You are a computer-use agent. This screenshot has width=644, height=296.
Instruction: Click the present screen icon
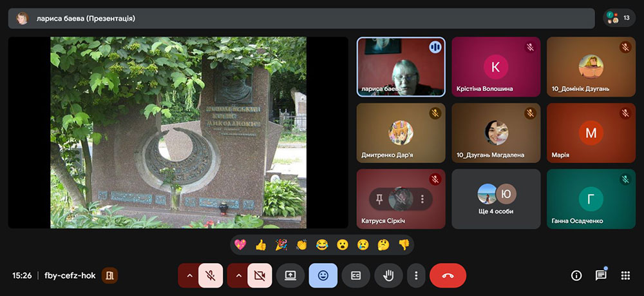(290, 275)
